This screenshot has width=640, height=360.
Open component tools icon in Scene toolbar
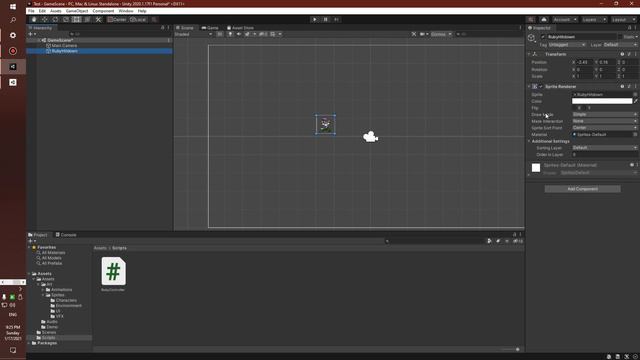pyautogui.click(x=414, y=34)
